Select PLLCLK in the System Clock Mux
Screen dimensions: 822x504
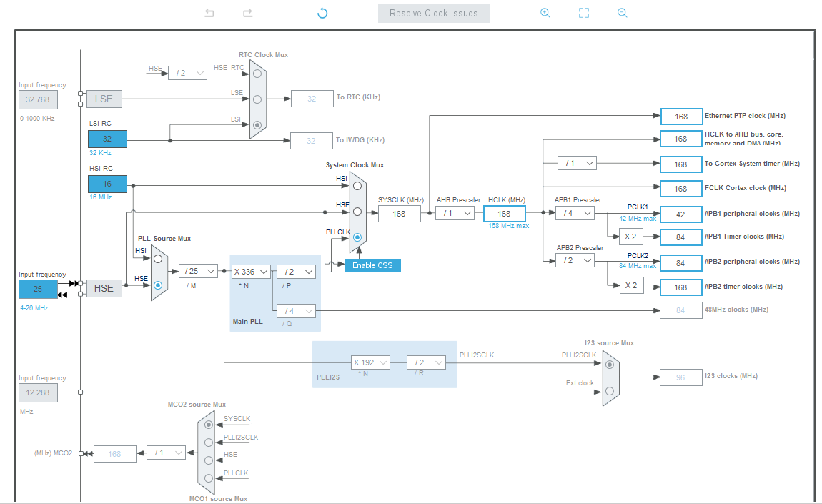coord(357,236)
